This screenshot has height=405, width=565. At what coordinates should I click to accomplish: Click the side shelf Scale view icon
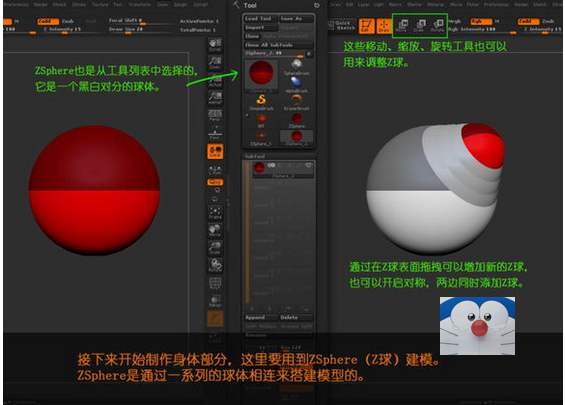pyautogui.click(x=215, y=248)
